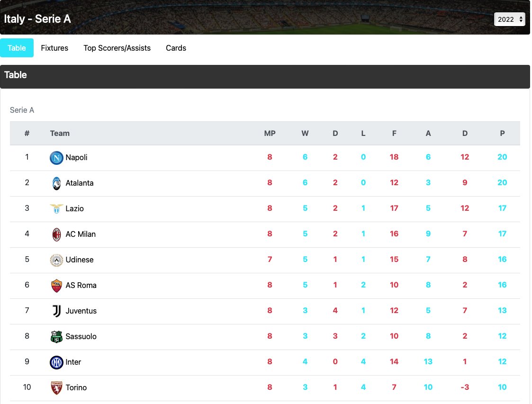Viewport: 532px width, 404px height.
Task: Switch to the Cards tab
Action: click(176, 48)
